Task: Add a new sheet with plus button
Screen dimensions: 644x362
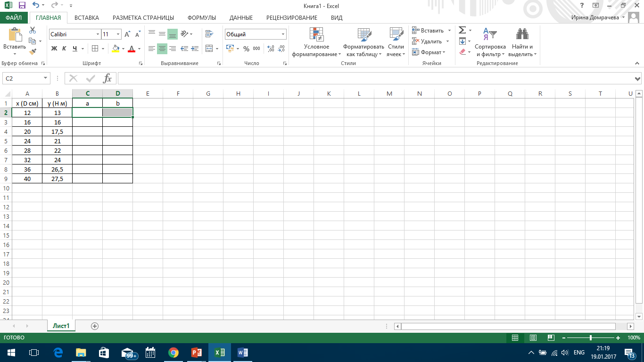Action: [x=95, y=326]
